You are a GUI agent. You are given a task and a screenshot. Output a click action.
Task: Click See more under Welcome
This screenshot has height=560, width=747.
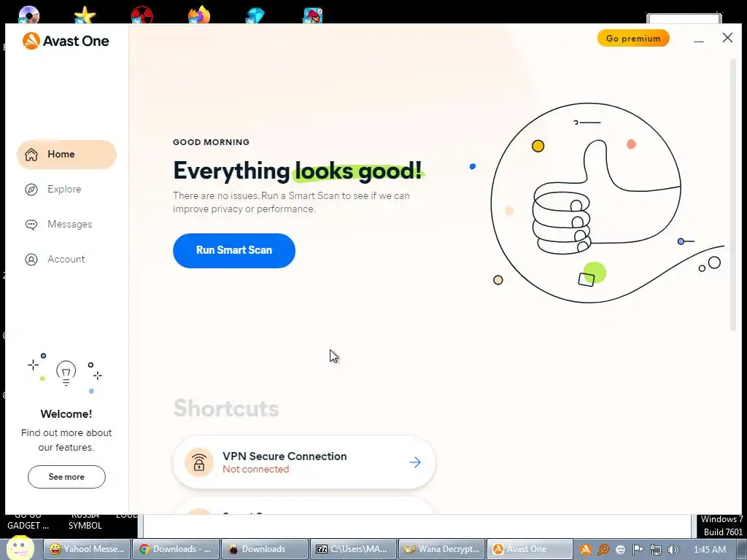pos(66,477)
